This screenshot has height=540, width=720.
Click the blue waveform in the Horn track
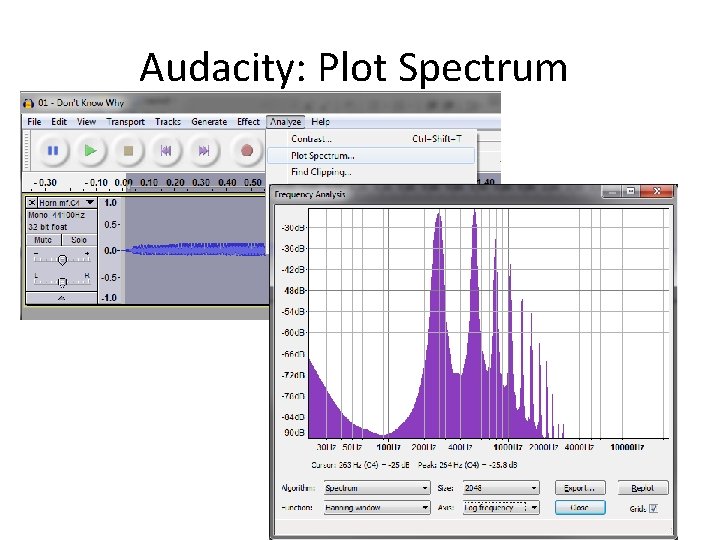(197, 249)
